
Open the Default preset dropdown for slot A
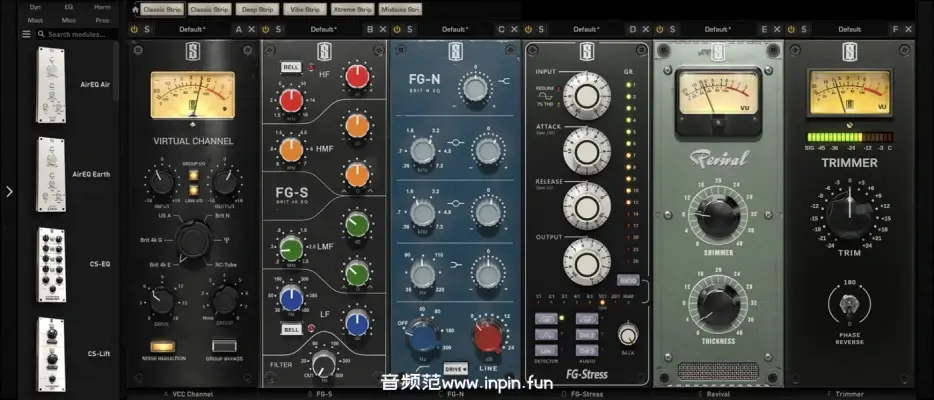[192, 29]
